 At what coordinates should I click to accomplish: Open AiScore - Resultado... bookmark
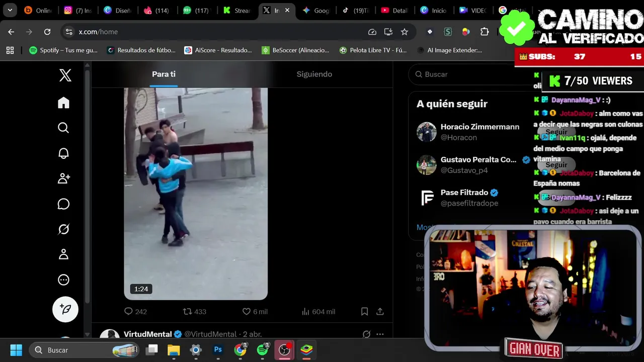click(x=218, y=50)
